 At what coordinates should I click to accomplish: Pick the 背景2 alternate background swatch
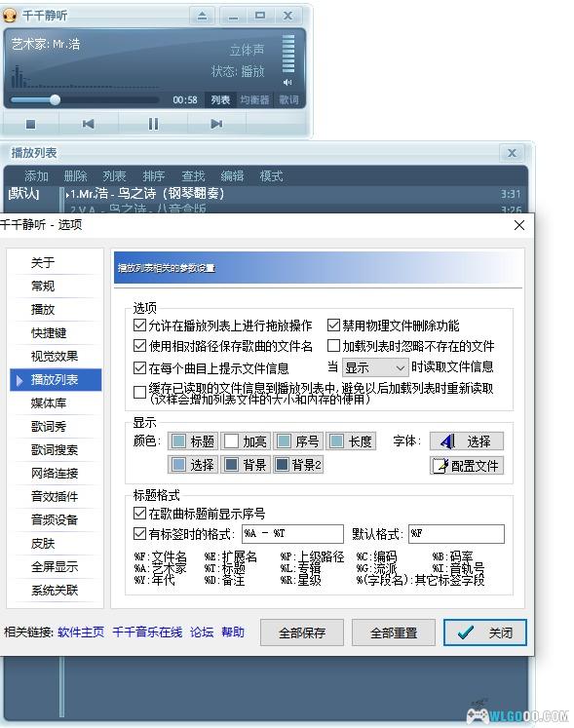297,465
